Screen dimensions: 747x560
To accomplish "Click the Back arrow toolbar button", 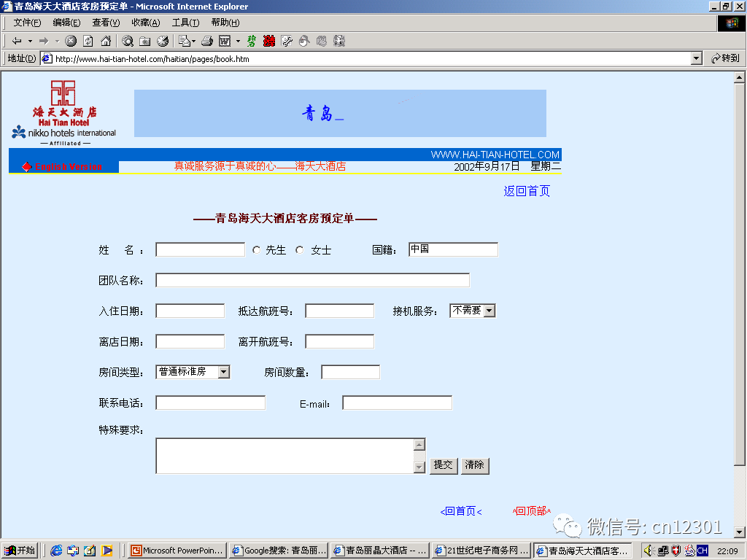I will click(x=17, y=41).
